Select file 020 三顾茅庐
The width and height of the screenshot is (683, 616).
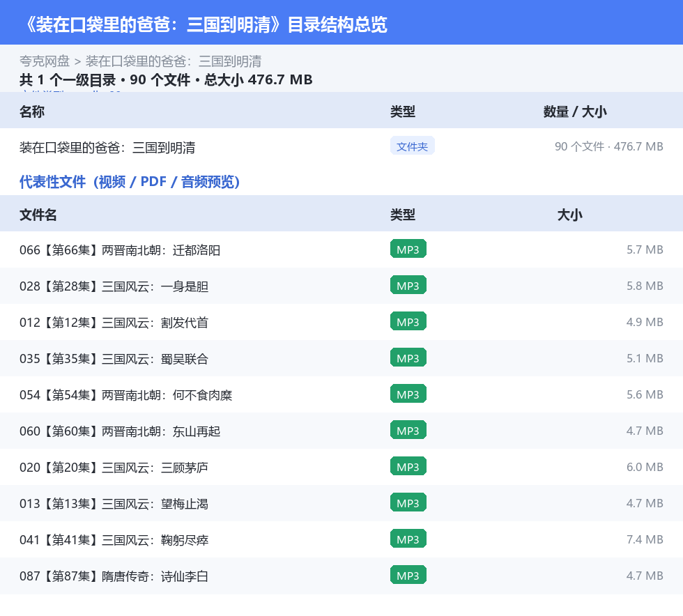point(341,467)
